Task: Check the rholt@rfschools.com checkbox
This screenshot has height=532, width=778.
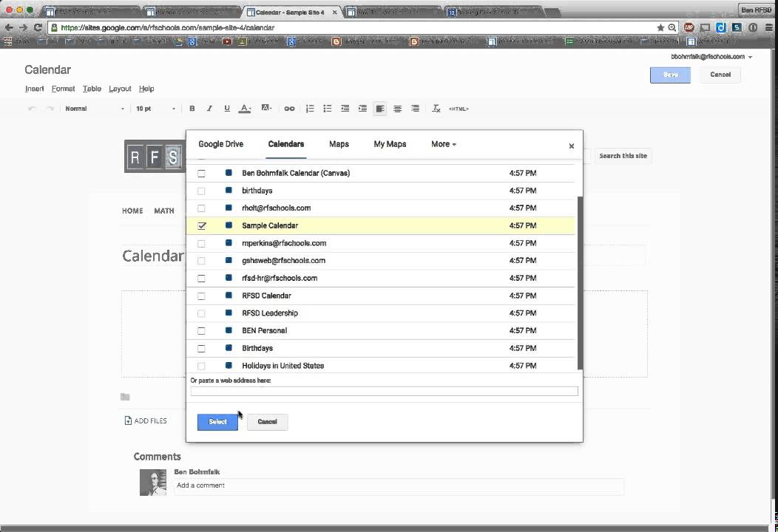Action: (x=201, y=208)
